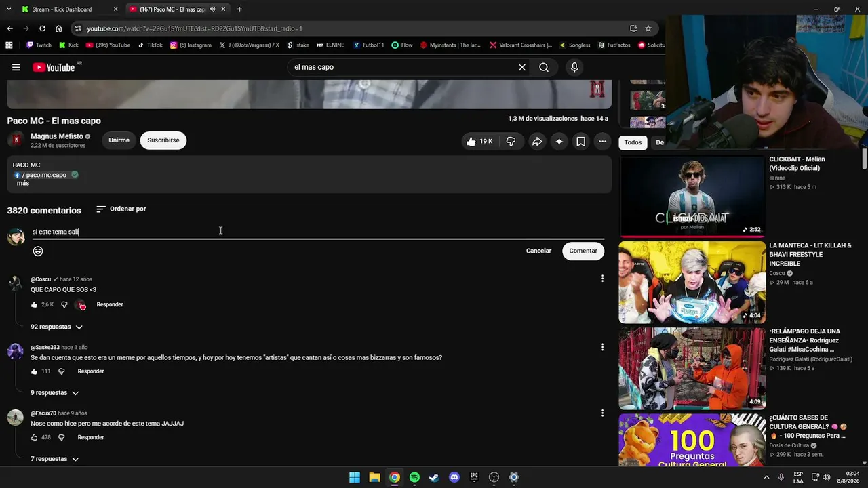The image size is (868, 488).
Task: Submit the comment with Comentar
Action: pos(583,251)
